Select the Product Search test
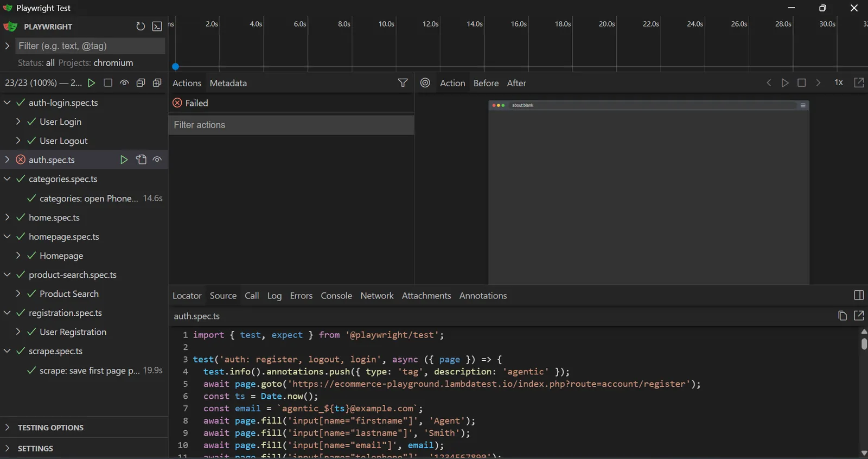 pyautogui.click(x=69, y=294)
